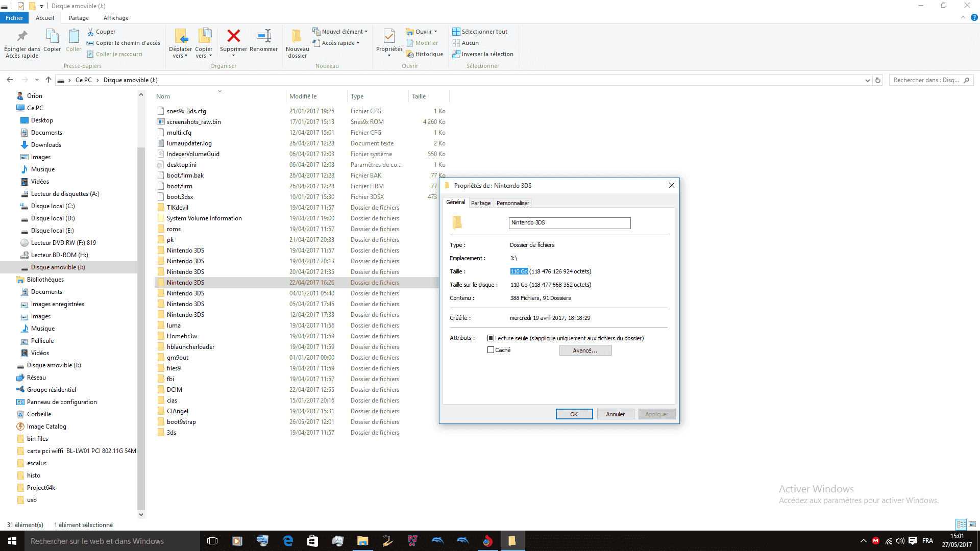Viewport: 980px width, 551px height.
Task: Open Nouvel élément dropdown
Action: [x=340, y=32]
